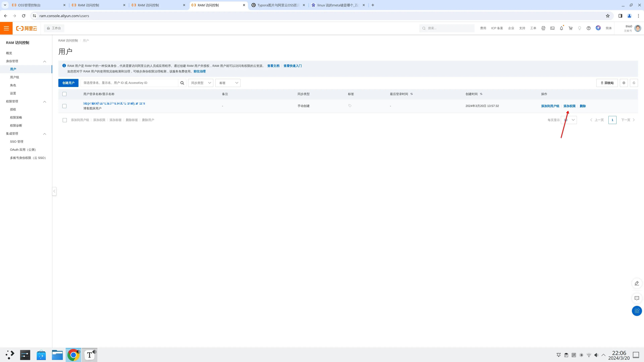Open the shopping cart icon
Image resolution: width=644 pixels, height=362 pixels.
click(571, 28)
